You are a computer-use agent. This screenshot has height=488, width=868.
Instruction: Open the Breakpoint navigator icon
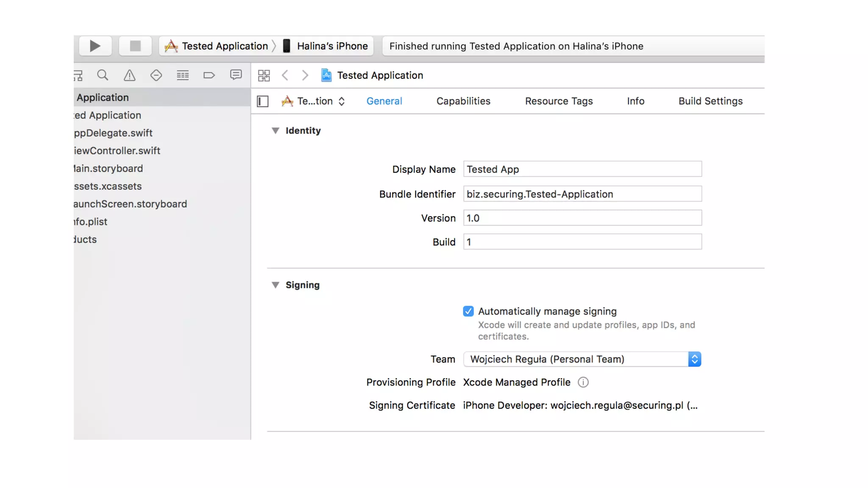pos(209,75)
